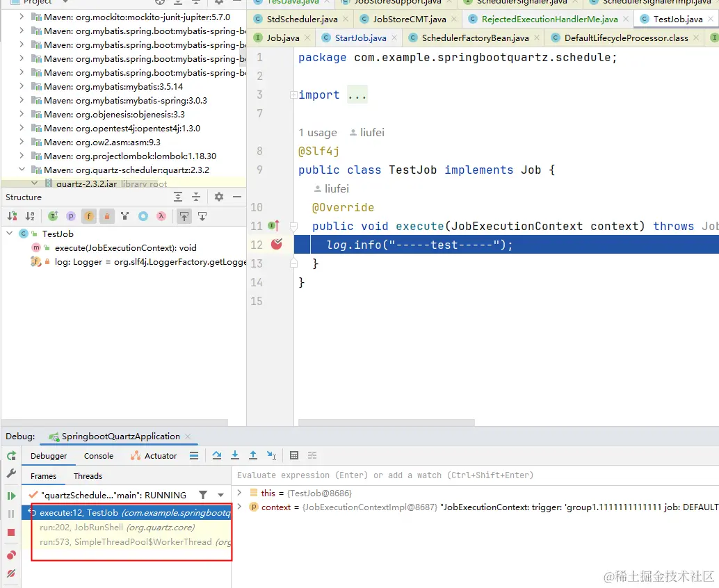Select the execute:12, TestJob frame
The height and width of the screenshot is (588, 719).
[127, 512]
